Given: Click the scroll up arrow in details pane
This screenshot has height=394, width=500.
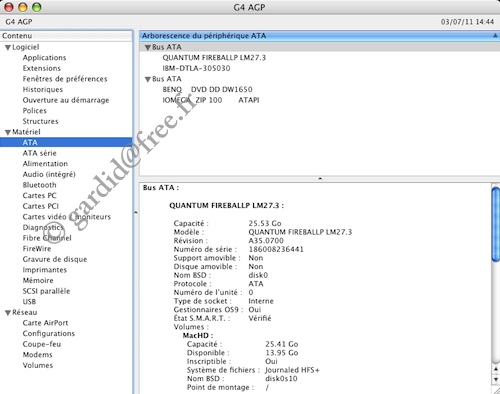Looking at the screenshot, I should click(496, 369).
